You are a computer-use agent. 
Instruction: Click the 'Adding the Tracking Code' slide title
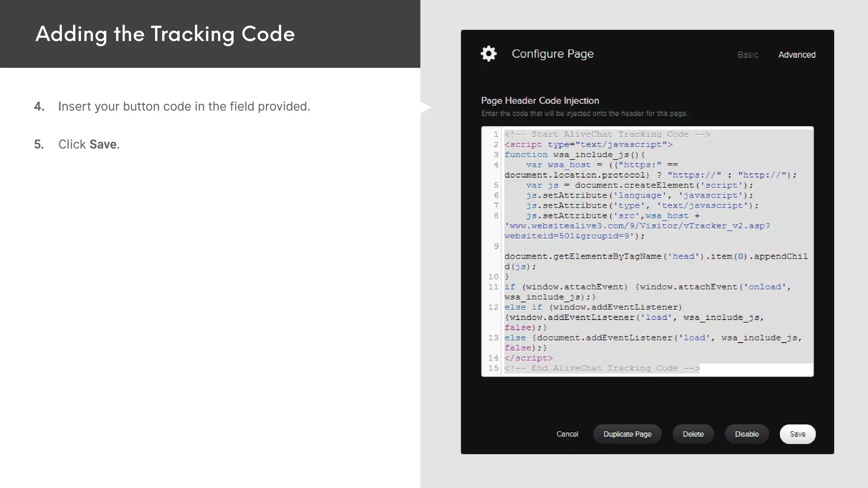pyautogui.click(x=165, y=34)
